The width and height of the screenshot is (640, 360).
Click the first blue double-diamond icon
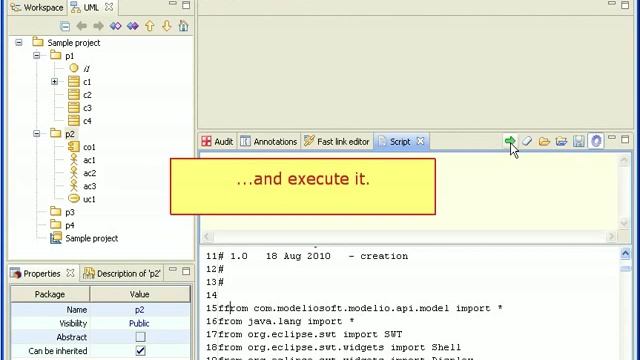tap(116, 26)
